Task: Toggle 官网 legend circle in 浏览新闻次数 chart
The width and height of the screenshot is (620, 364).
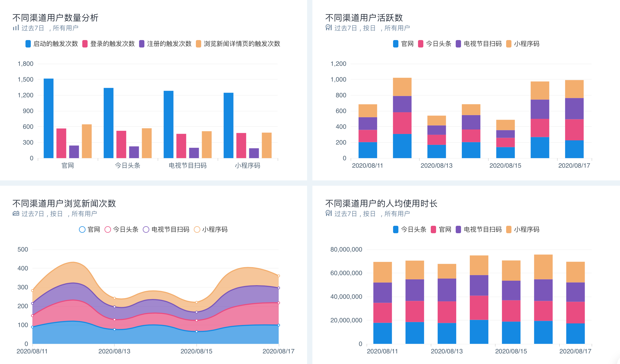Action: [x=82, y=229]
